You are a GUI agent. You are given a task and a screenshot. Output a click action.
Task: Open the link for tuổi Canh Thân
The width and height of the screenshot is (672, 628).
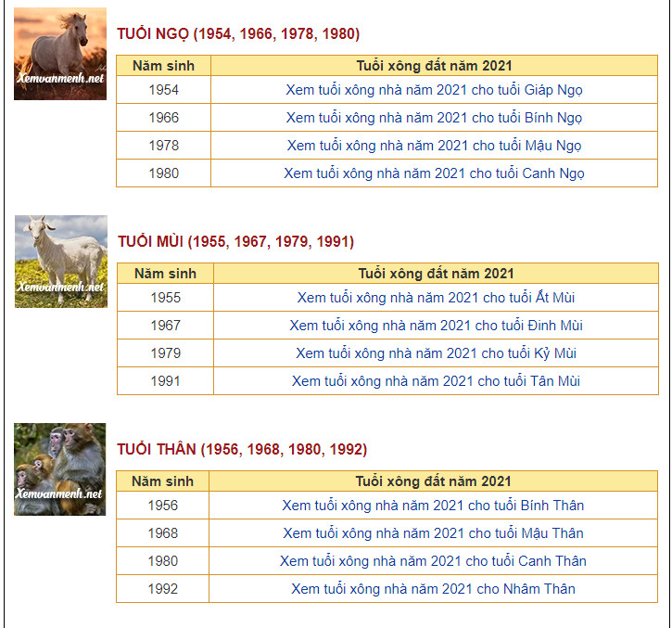click(x=433, y=561)
